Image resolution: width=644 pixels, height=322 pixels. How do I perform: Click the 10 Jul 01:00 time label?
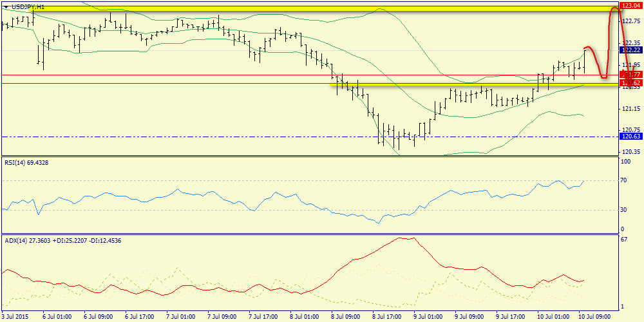[x=552, y=317]
